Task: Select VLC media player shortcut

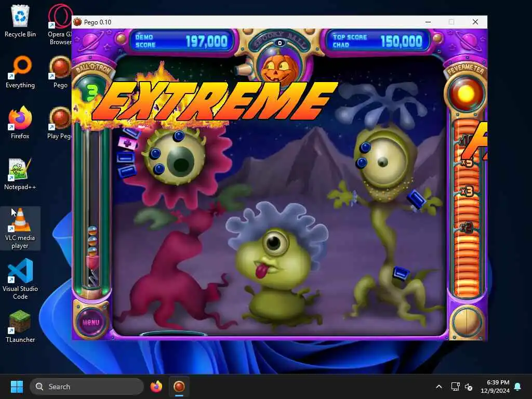Action: tap(20, 228)
